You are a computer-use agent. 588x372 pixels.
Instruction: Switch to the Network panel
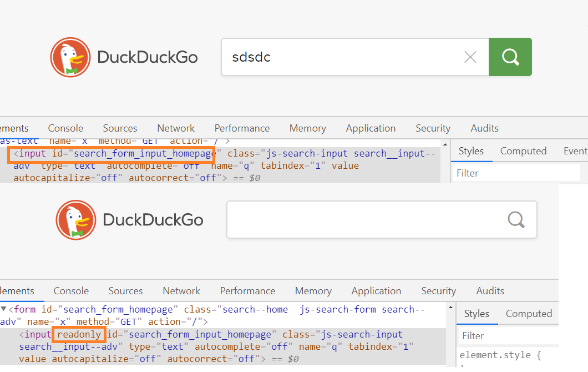[175, 128]
